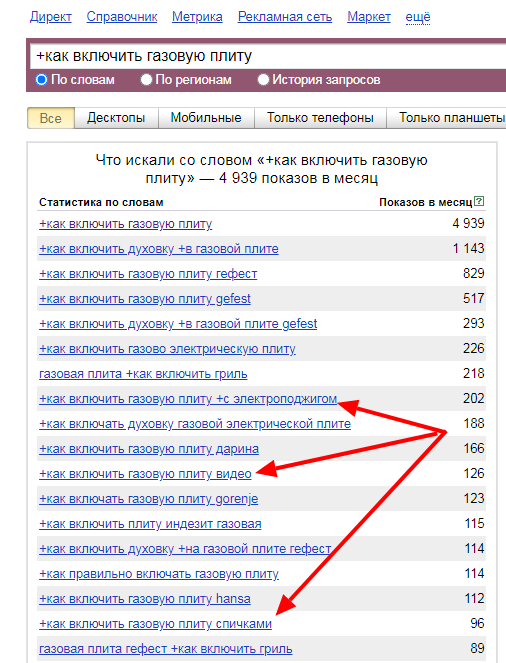Click the 112 impressions value

coord(474,598)
